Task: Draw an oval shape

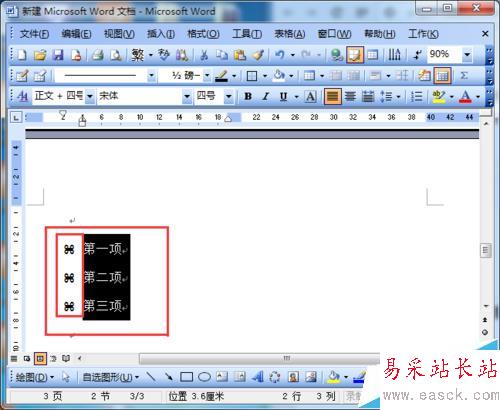Action: tap(204, 377)
